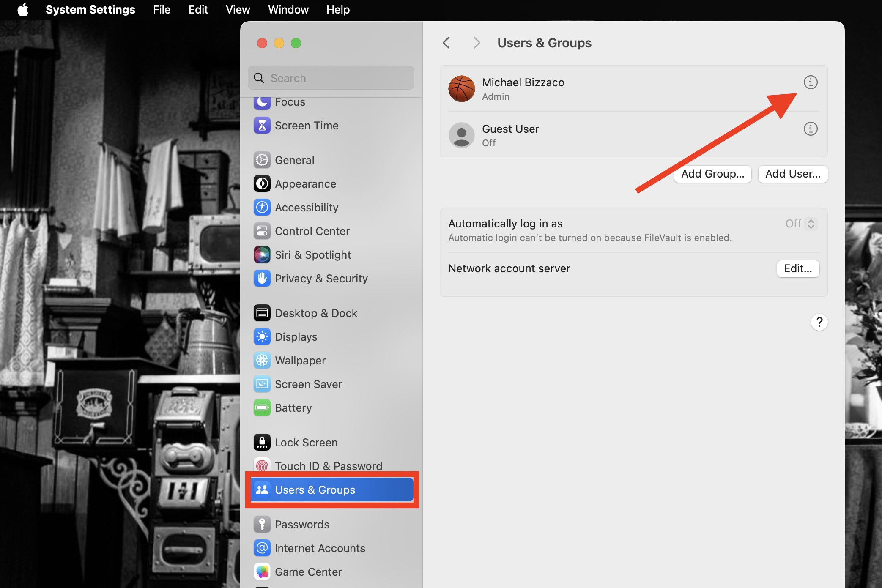This screenshot has width=882, height=588.
Task: Open the System Settings menu
Action: click(90, 9)
